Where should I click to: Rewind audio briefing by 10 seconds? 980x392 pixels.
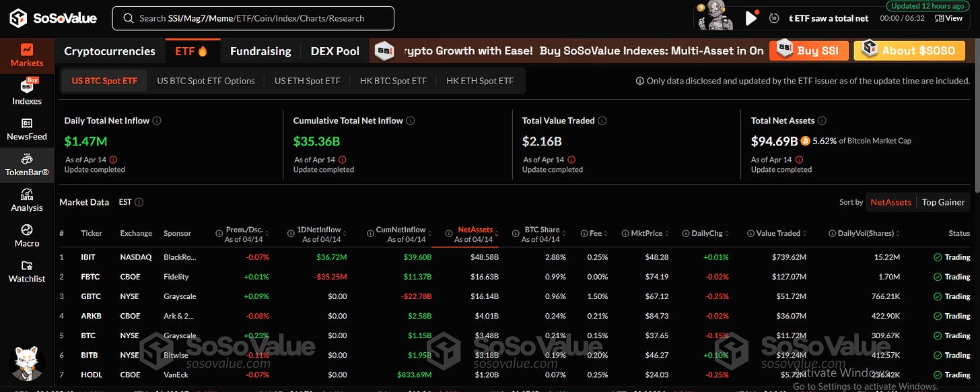pos(775,18)
